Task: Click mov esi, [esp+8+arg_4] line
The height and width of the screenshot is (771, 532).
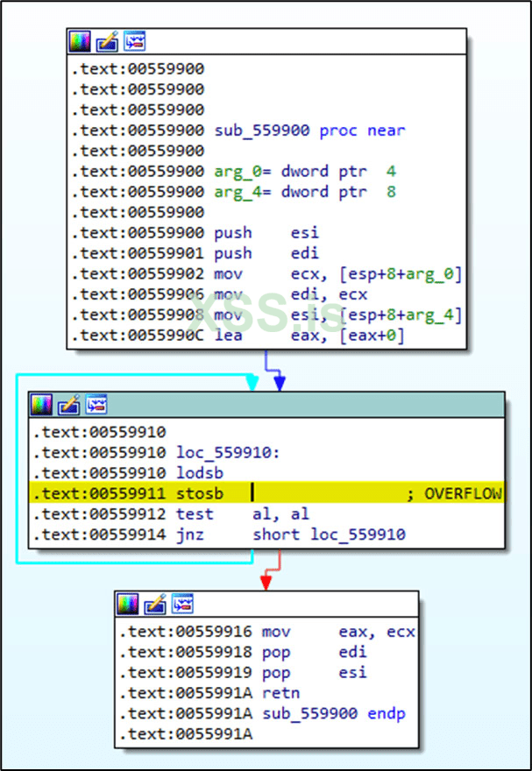Action: [x=338, y=315]
